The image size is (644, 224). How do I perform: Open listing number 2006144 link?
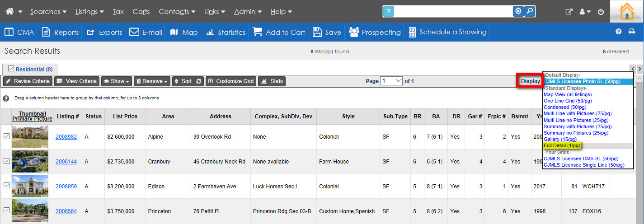pos(66,161)
